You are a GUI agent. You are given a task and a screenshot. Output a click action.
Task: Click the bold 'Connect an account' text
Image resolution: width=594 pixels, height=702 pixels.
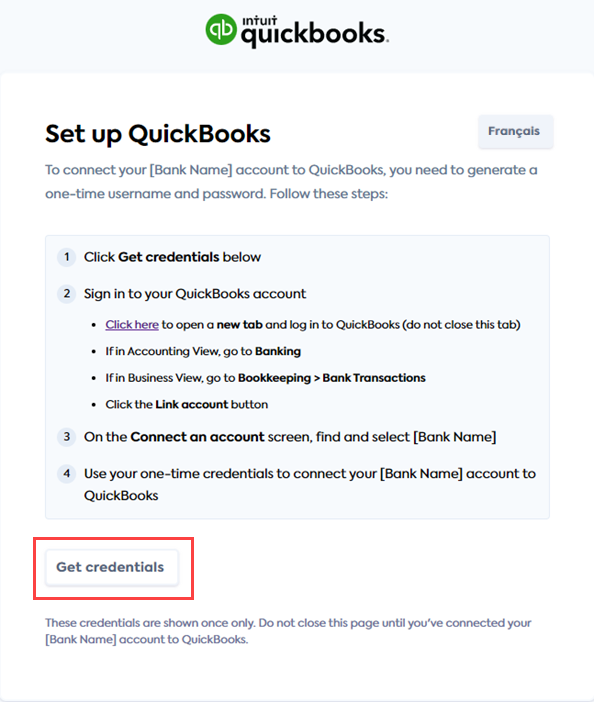tap(197, 437)
